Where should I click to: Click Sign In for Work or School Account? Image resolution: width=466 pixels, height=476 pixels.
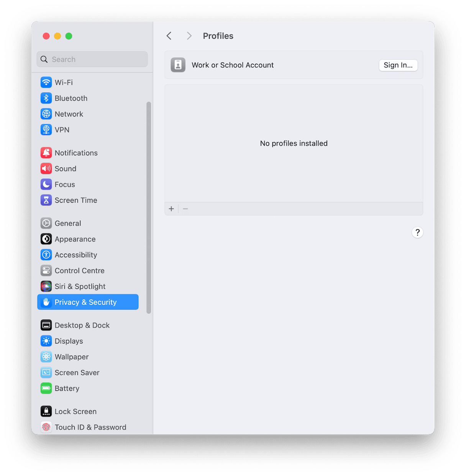click(x=398, y=65)
